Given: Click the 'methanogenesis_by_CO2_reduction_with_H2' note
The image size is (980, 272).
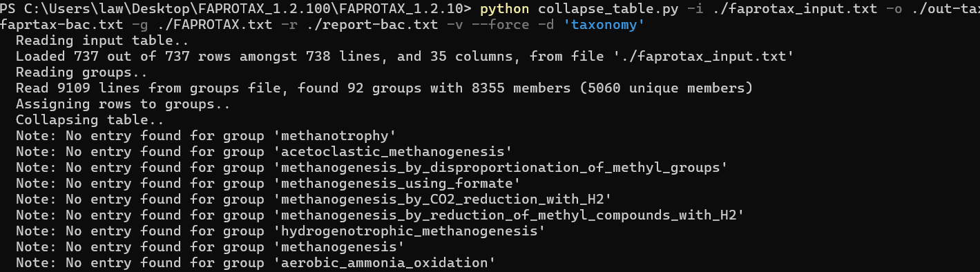Looking at the screenshot, I should [x=313, y=200].
